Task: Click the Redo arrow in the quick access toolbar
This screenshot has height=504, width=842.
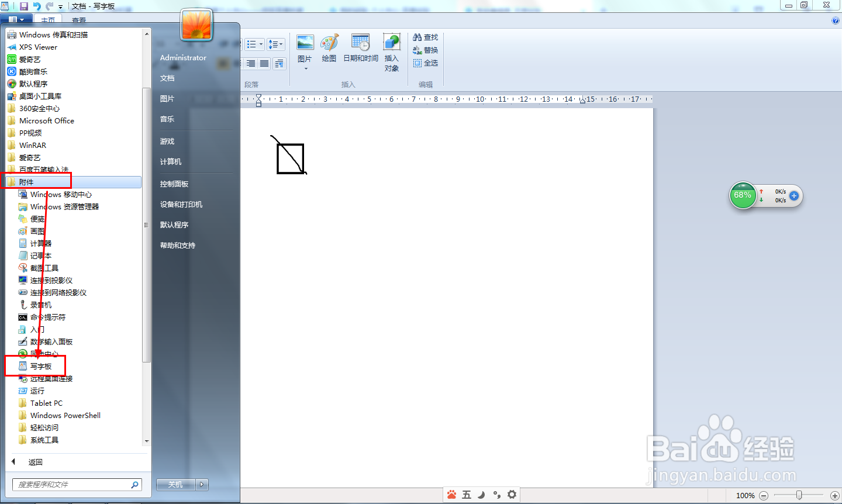Action: coord(49,6)
